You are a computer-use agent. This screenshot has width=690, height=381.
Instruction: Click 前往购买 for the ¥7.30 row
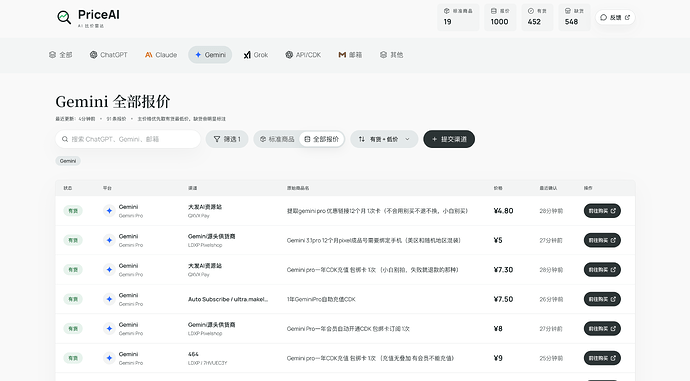(602, 270)
